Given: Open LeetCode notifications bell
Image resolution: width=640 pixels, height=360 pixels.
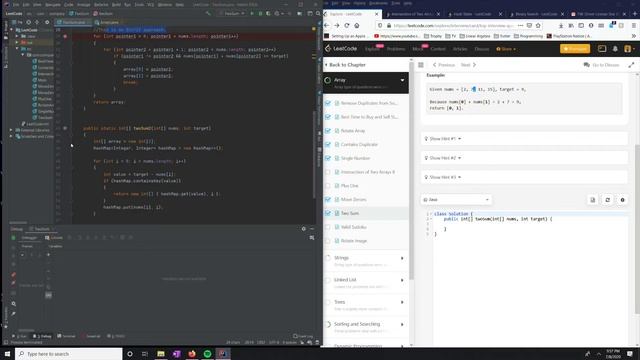Looking at the screenshot, I should (x=615, y=49).
